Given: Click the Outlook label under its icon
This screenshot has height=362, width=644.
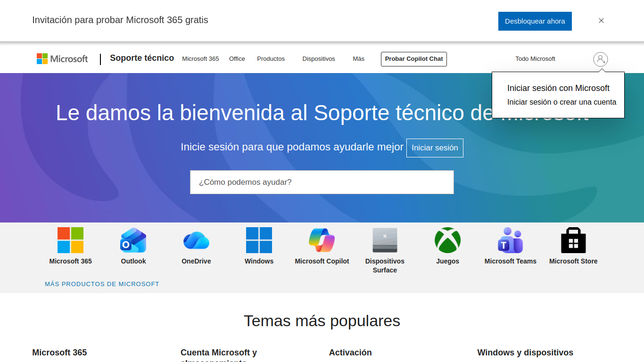Looking at the screenshot, I should coord(133,261).
